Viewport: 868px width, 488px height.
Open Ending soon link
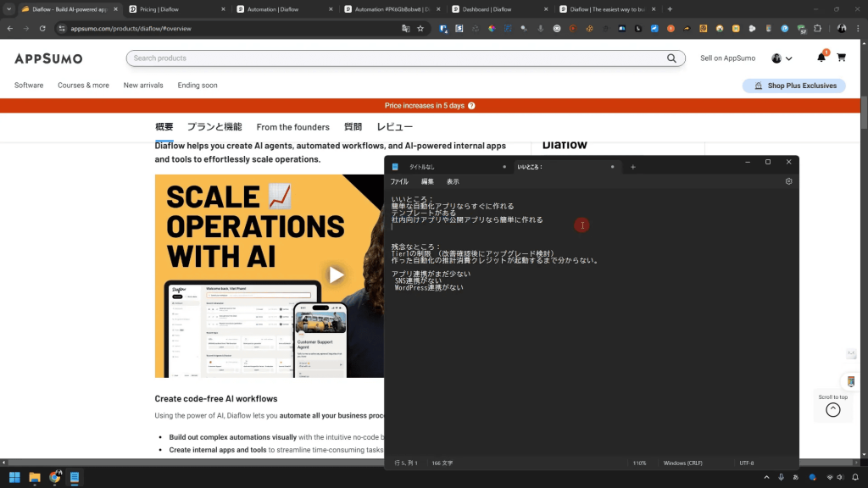[198, 86]
